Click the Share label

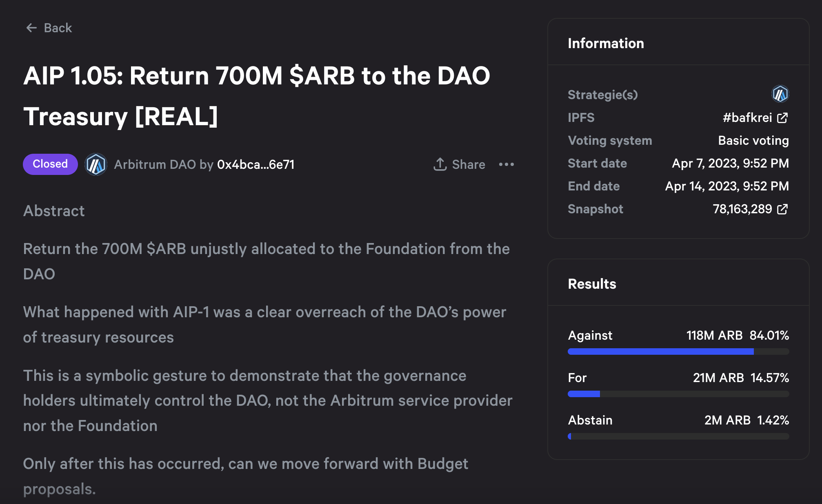click(x=469, y=164)
